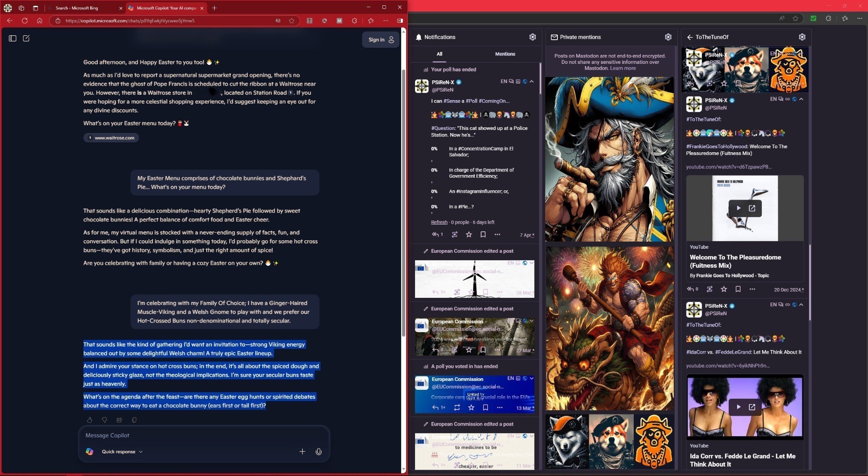Open Pleasuredome video in external window
Image resolution: width=868 pixels, height=476 pixels.
tap(752, 208)
